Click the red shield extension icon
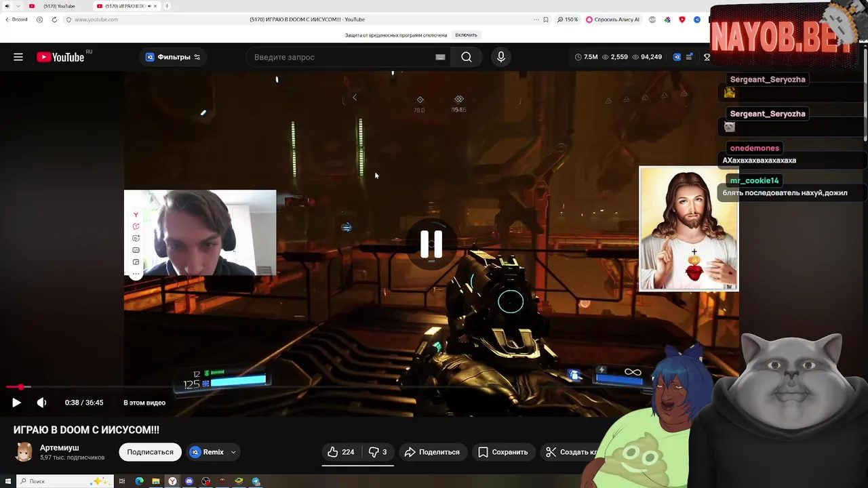This screenshot has height=488, width=868. tap(682, 20)
